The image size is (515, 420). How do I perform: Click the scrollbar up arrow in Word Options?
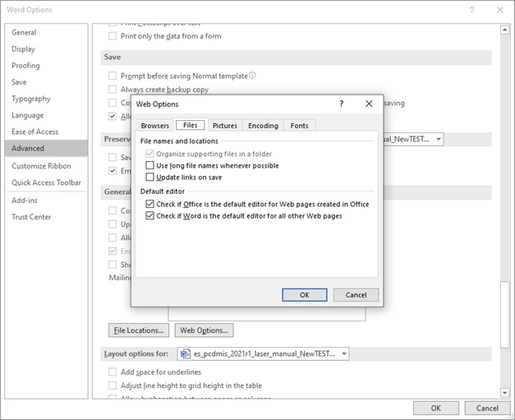[x=505, y=30]
